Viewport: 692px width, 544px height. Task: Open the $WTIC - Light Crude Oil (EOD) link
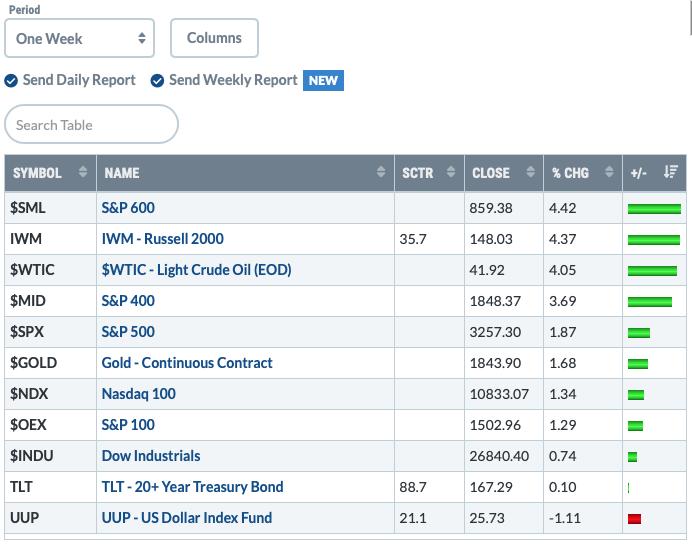pyautogui.click(x=196, y=270)
